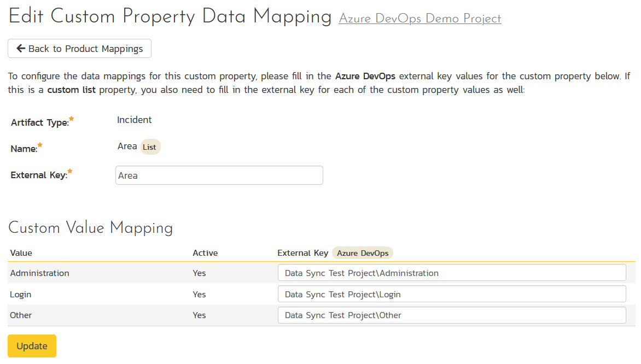Go back to Product Mappings
Viewport: 641px width, 364px height.
79,49
